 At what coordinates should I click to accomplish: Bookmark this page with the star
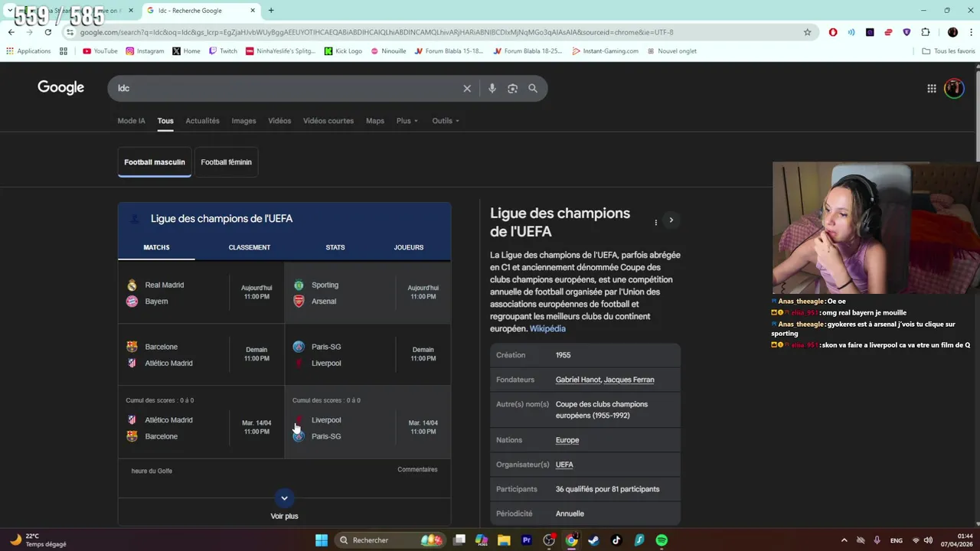(807, 32)
